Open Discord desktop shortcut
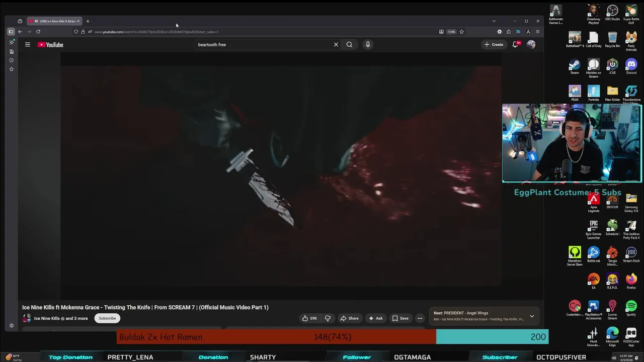Image resolution: width=644 pixels, height=362 pixels. [x=631, y=67]
